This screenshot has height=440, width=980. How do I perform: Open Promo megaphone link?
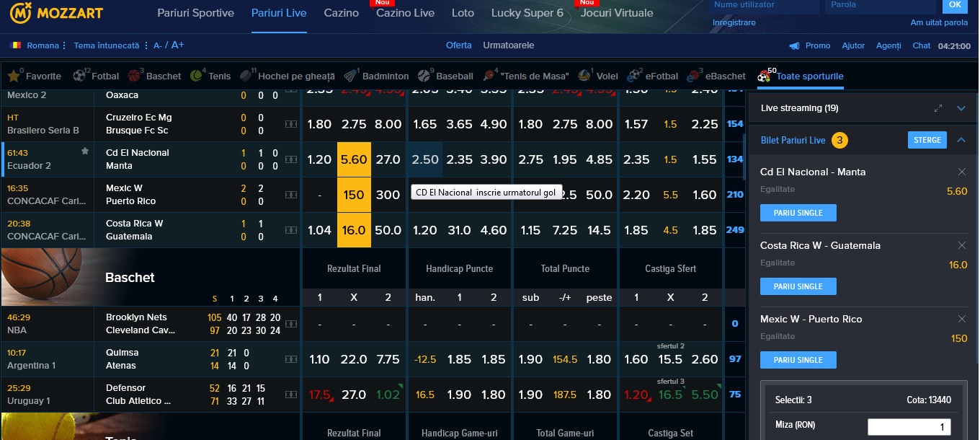coord(810,45)
